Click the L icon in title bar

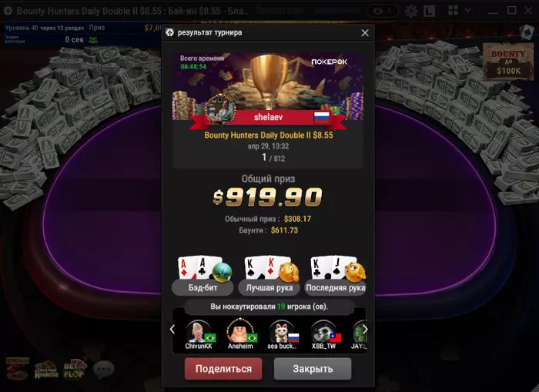tap(429, 12)
